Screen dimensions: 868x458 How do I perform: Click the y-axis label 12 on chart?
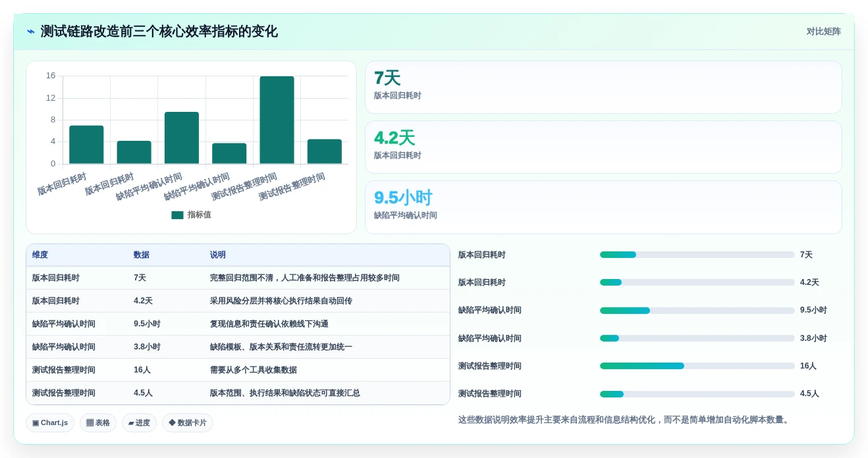click(x=51, y=98)
